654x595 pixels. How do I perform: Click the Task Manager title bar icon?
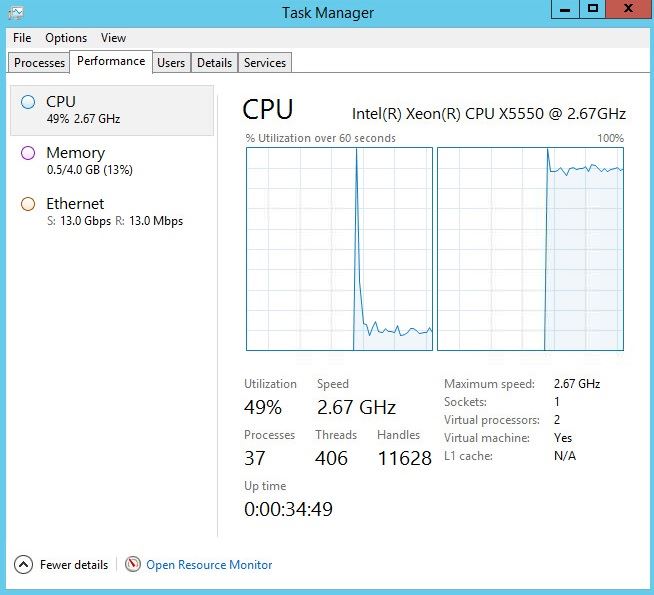16,12
